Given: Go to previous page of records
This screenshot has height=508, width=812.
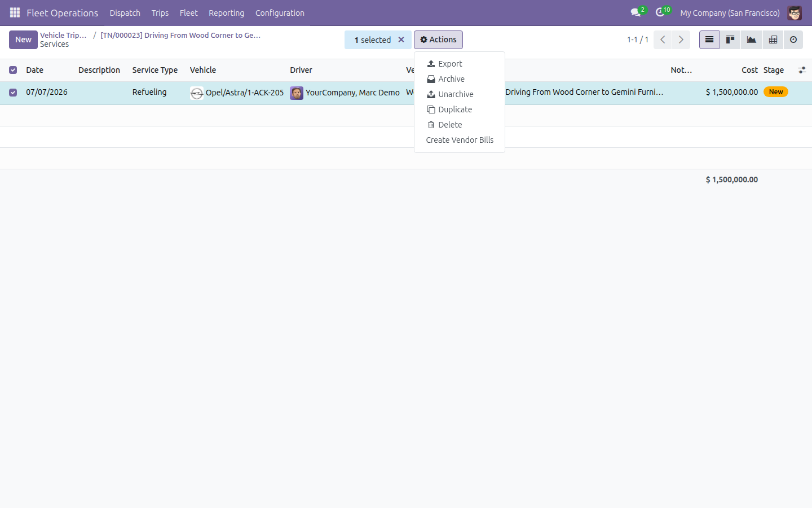Looking at the screenshot, I should 663,40.
